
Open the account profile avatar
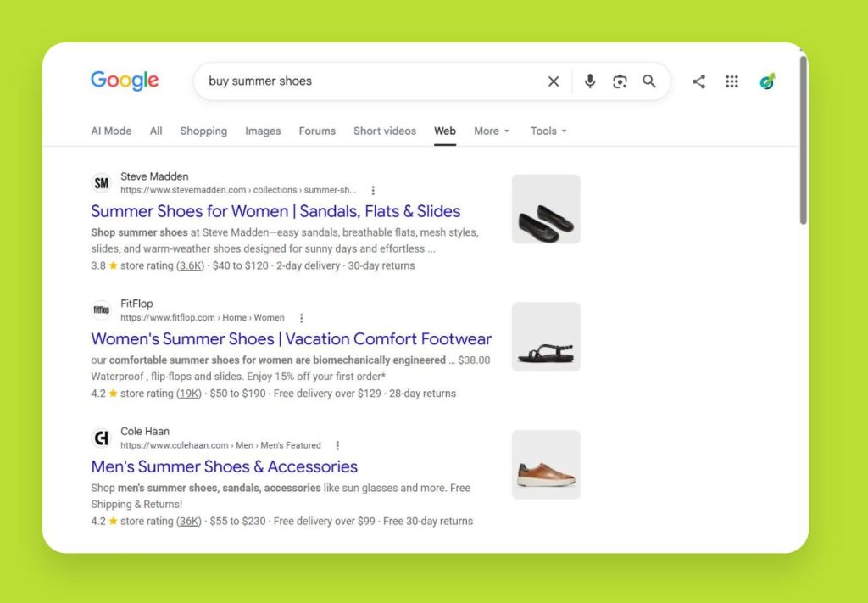[767, 81]
